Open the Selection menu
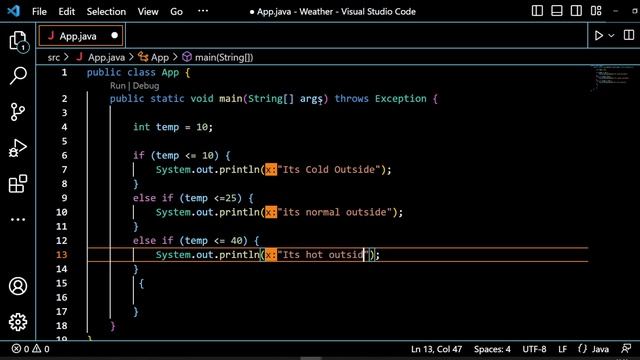This screenshot has height=360, width=640. pyautogui.click(x=106, y=11)
